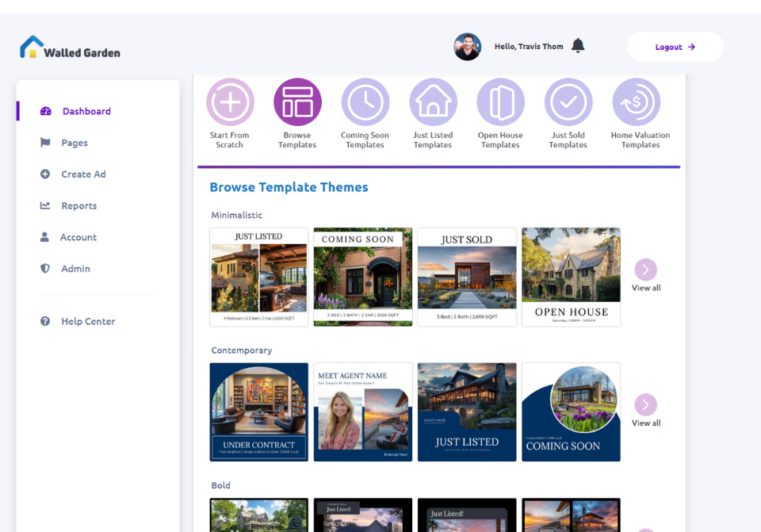761x532 pixels.
Task: Select the Meet Agent Name template
Action: pyautogui.click(x=362, y=411)
